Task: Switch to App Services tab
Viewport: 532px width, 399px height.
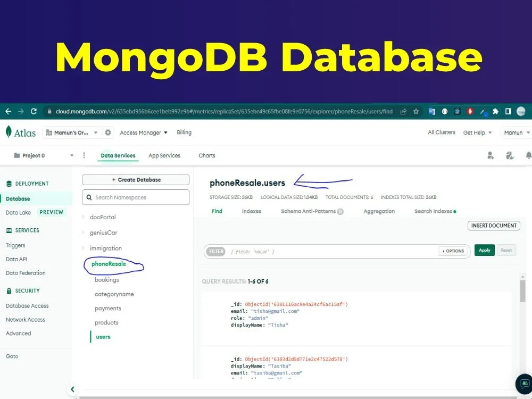Action: click(x=164, y=155)
